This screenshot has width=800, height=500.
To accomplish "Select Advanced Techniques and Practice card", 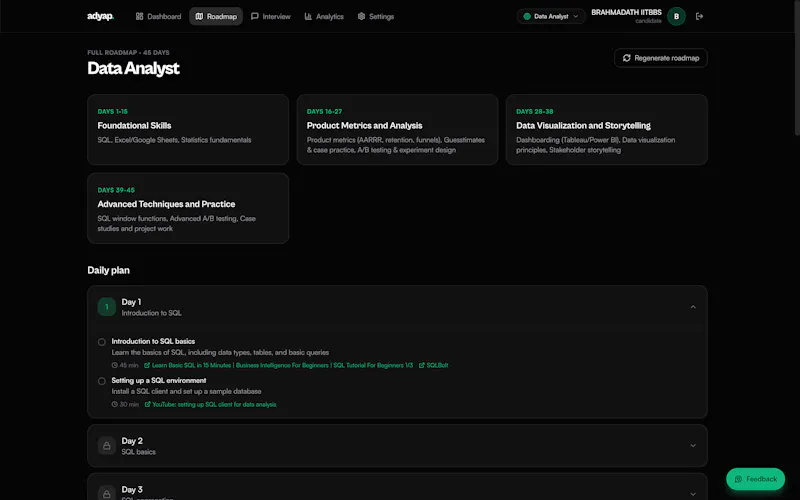I will coord(188,208).
